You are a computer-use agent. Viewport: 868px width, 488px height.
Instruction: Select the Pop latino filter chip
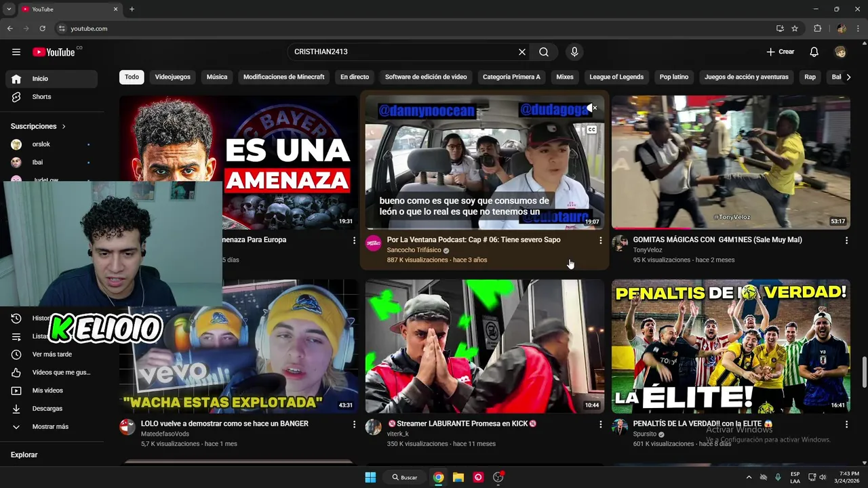674,77
